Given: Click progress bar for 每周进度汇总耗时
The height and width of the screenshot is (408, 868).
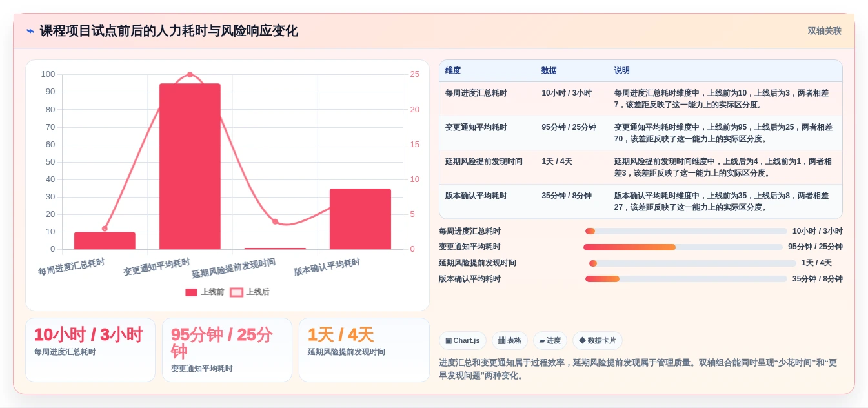Looking at the screenshot, I should pos(686,231).
